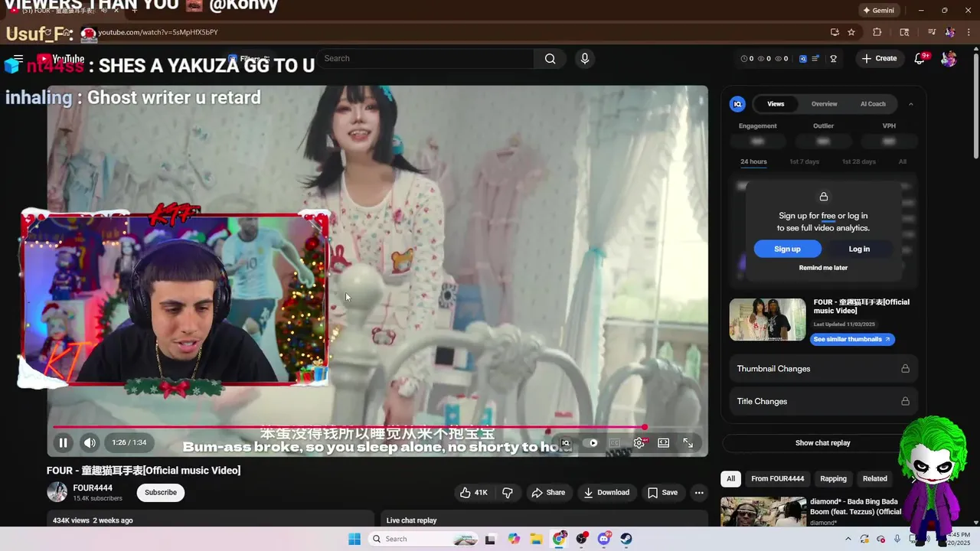Open FOUR4444 channel avatar
The width and height of the screenshot is (980, 551).
click(57, 492)
